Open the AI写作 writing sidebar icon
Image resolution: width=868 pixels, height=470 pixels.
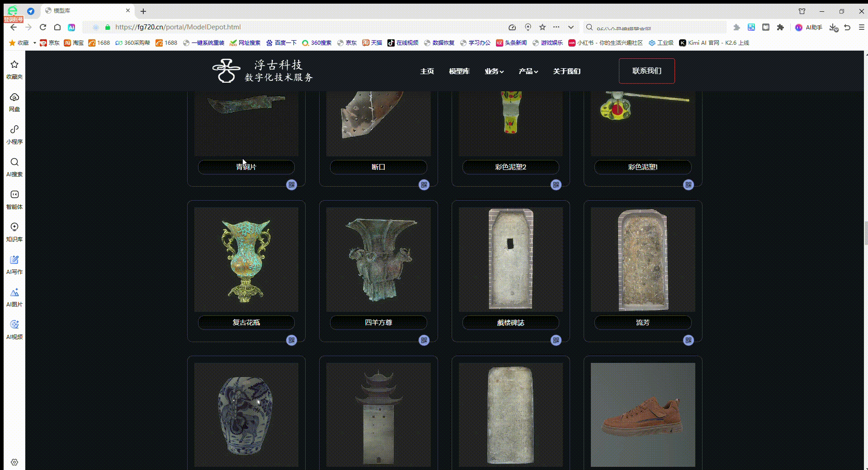pos(14,265)
